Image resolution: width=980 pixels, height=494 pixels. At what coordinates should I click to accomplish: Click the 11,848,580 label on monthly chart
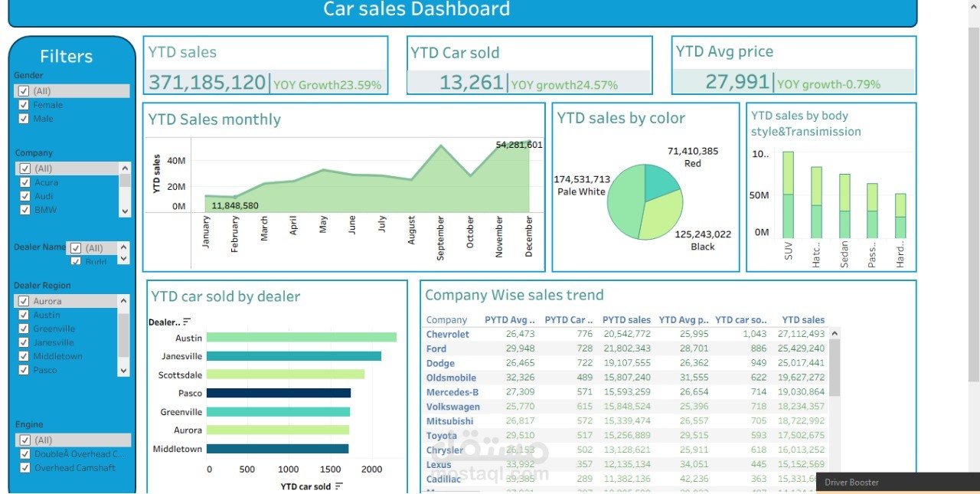235,206
